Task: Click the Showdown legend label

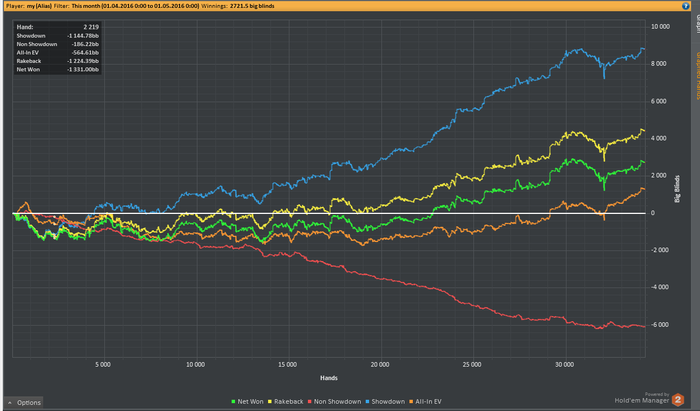Action: click(x=388, y=402)
